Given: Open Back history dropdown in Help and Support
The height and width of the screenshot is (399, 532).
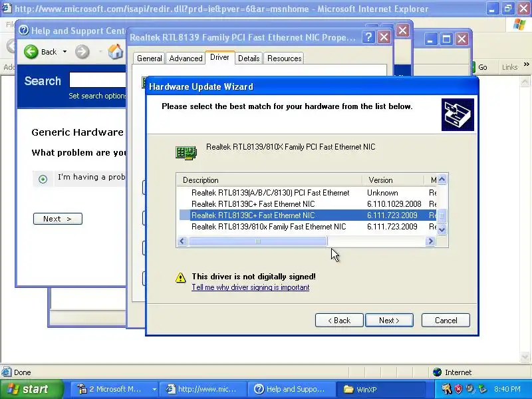Looking at the screenshot, I should (x=65, y=52).
